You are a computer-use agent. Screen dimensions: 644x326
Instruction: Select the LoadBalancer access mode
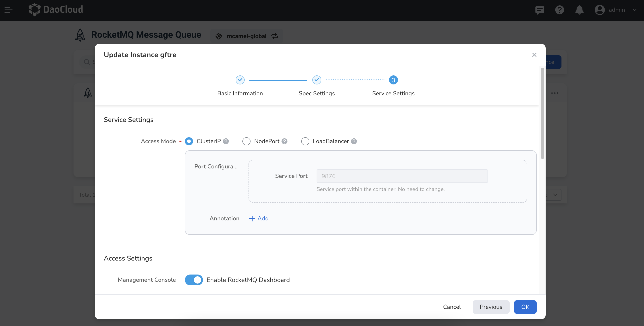coord(305,141)
